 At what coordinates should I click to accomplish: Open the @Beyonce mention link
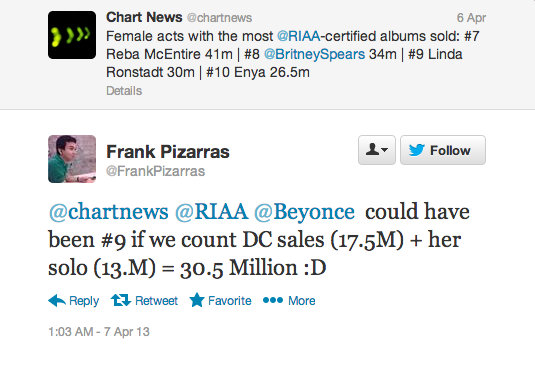pos(304,212)
